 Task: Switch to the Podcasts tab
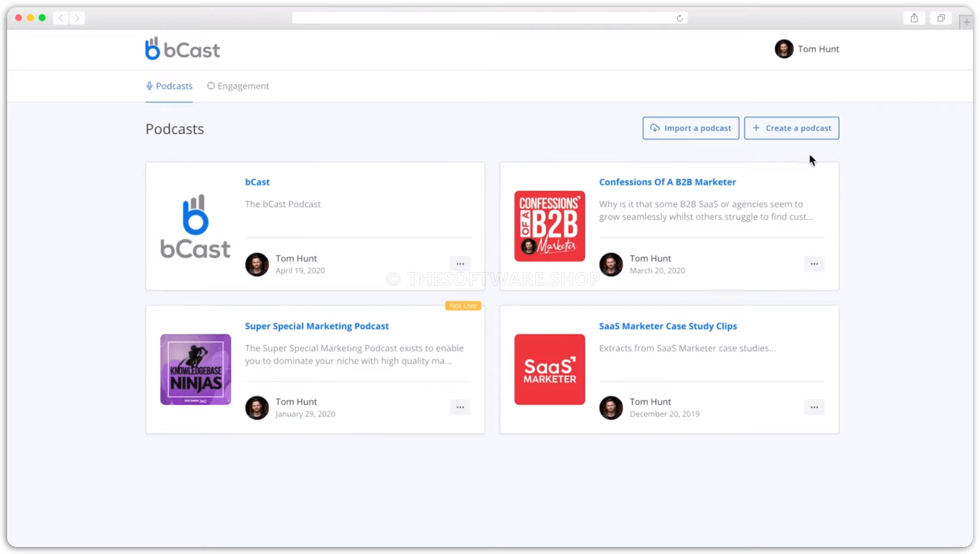(169, 86)
